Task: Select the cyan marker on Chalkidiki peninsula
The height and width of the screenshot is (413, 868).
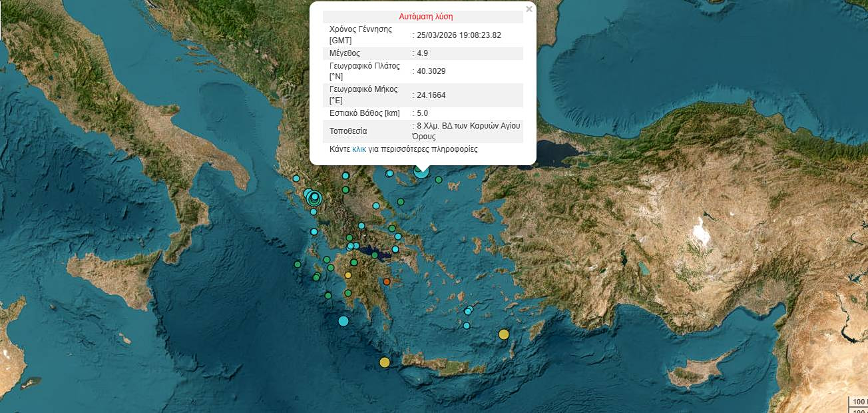Action: coord(389,174)
